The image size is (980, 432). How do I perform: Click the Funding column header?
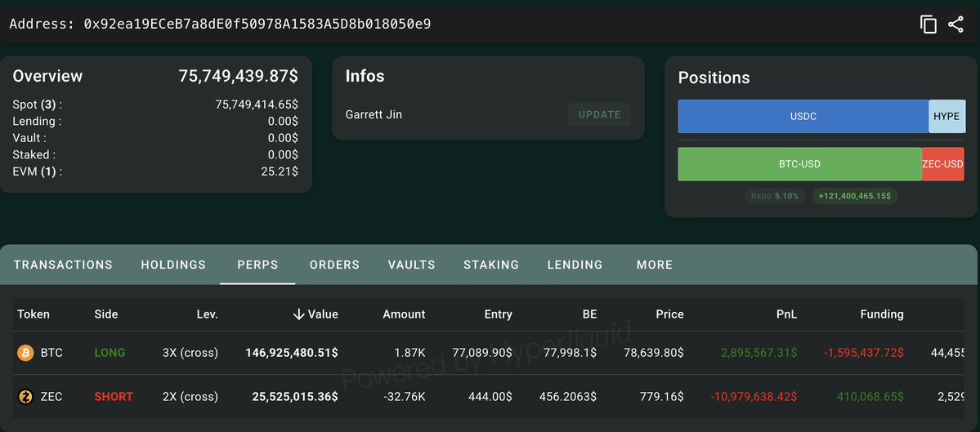(880, 314)
